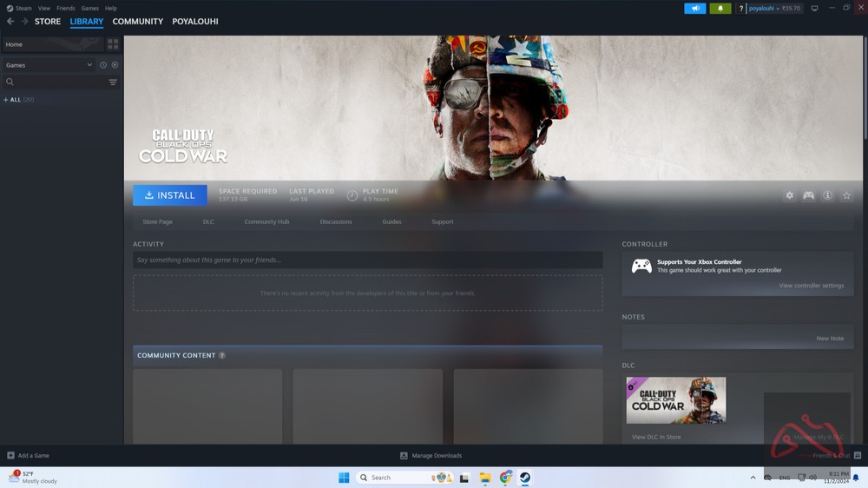Open the announcements megaphone icon
This screenshot has width=868, height=488.
[x=694, y=9]
